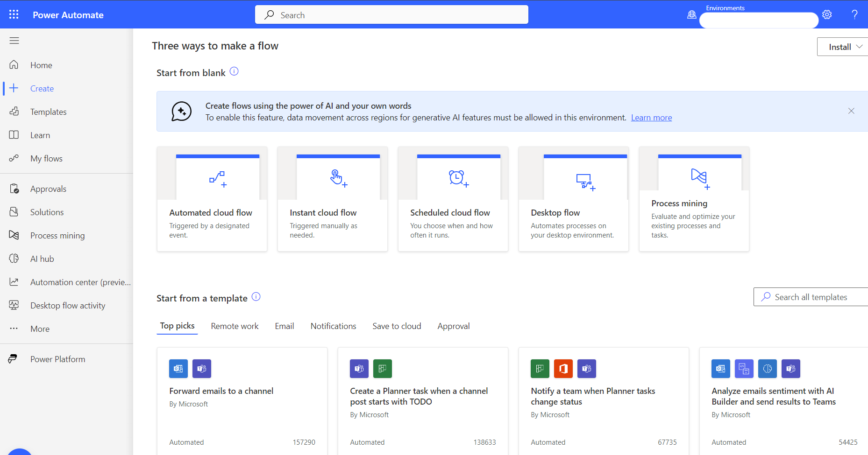Select the Desktop flow card title
The height and width of the screenshot is (455, 868).
click(555, 213)
